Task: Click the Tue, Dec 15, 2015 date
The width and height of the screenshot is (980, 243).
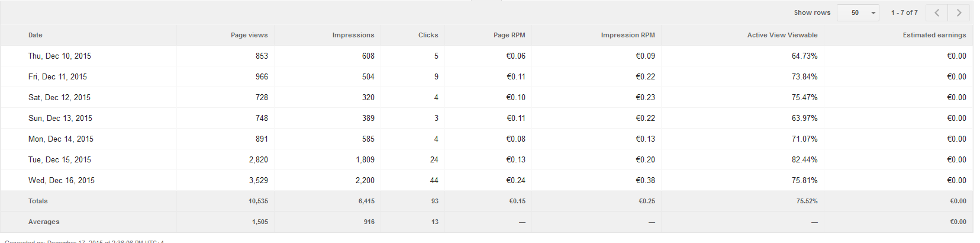Action: (x=60, y=159)
